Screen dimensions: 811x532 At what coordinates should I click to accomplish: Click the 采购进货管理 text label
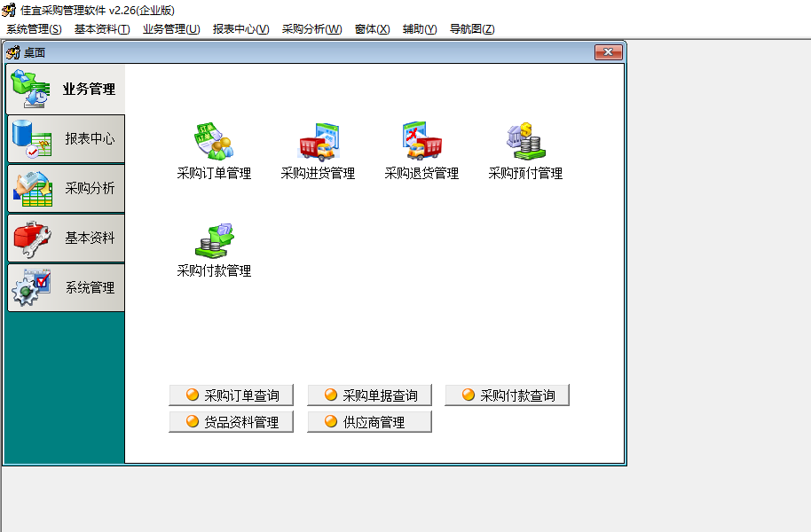click(x=318, y=173)
